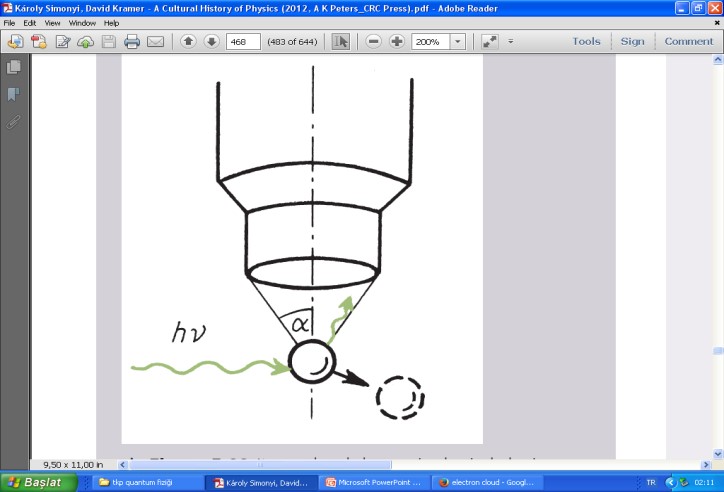This screenshot has height=492, width=724.
Task: Open the zoom level dropdown arrow
Action: [458, 42]
